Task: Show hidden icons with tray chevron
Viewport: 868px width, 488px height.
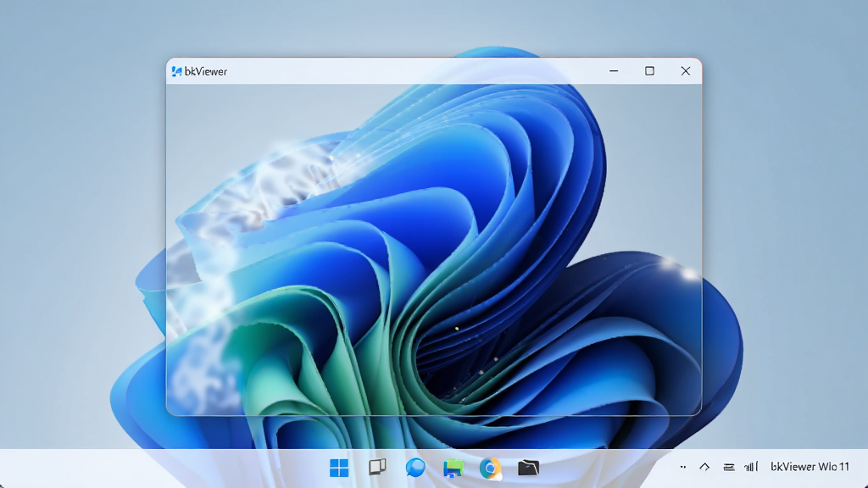Action: point(704,467)
